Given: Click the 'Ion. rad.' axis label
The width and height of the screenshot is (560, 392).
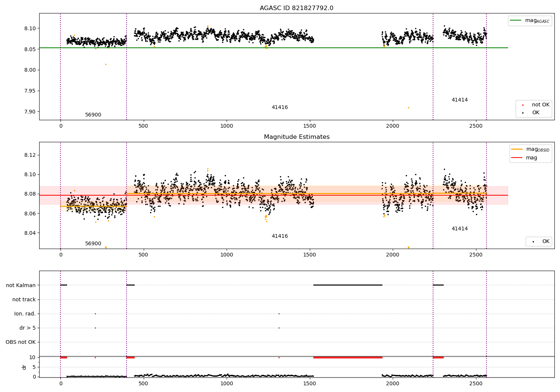Looking at the screenshot, I should tap(25, 314).
